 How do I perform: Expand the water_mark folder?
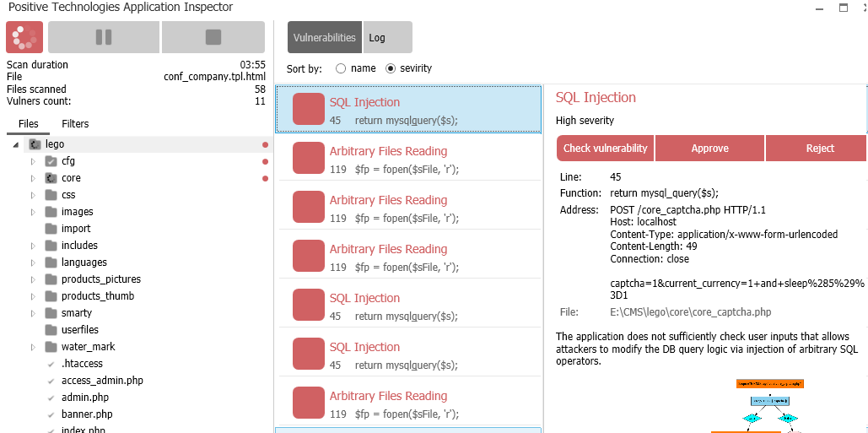point(33,347)
